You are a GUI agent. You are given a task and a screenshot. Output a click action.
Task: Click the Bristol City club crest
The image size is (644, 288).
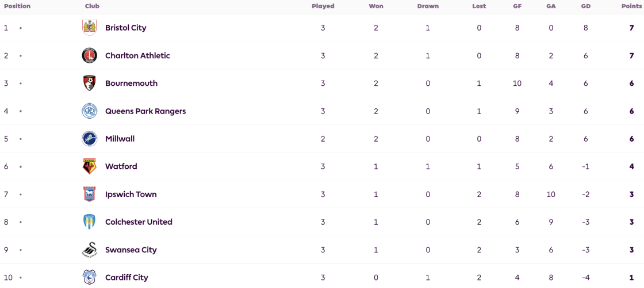(x=89, y=28)
